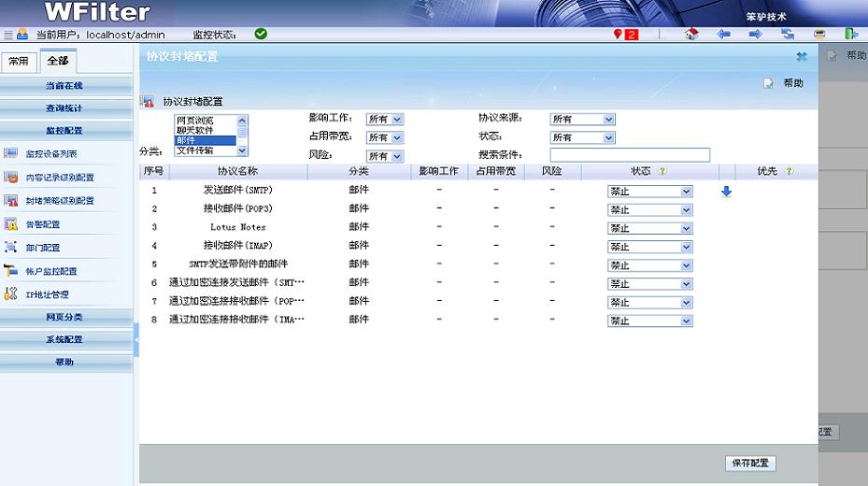Open the 状态 dropdown for Lotus Notes row
Viewport: 868px width, 486px height.
[x=650, y=228]
